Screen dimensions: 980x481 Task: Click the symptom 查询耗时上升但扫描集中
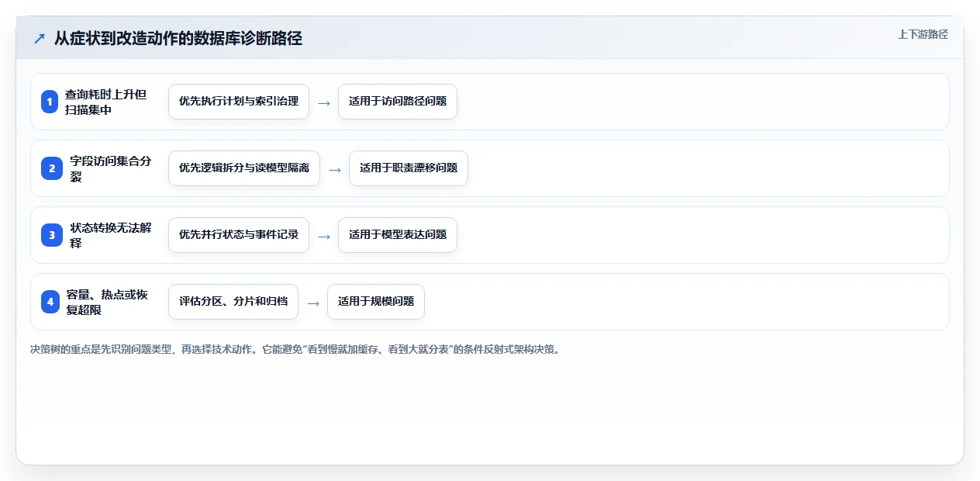point(106,102)
